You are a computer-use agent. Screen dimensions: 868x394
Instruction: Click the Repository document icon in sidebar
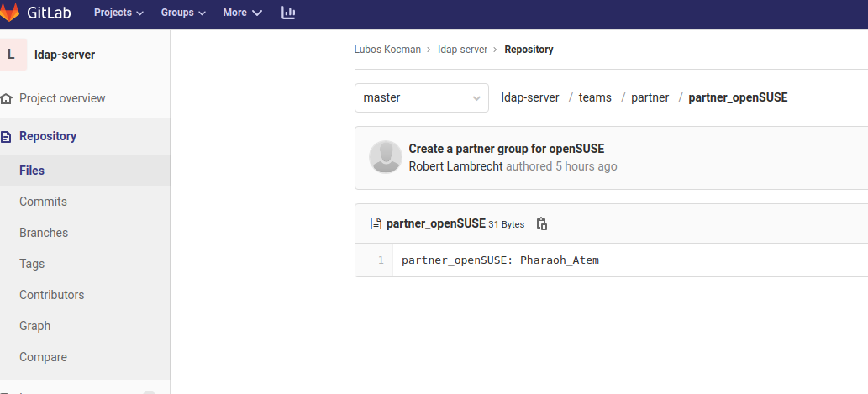pos(6,137)
